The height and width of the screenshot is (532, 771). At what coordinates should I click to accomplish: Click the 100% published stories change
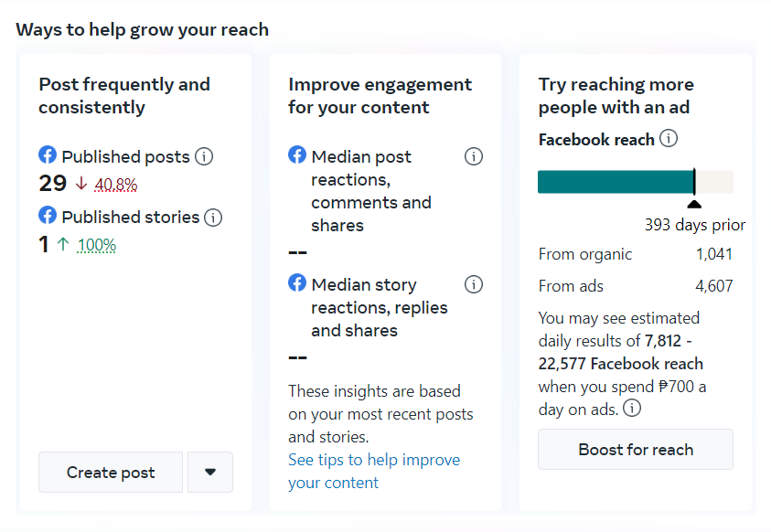tap(97, 245)
